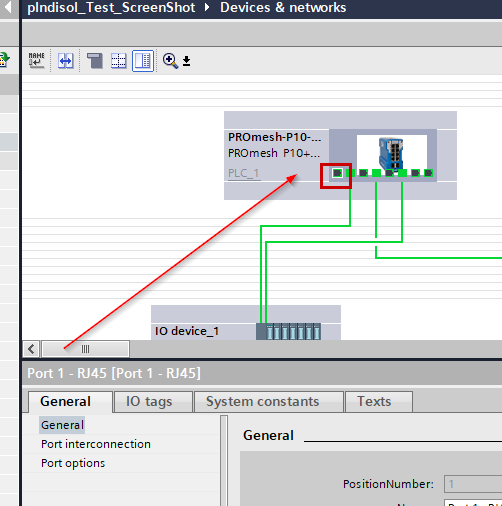
Task: Click the gray page-shaped toolbar icon
Action: pos(95,61)
